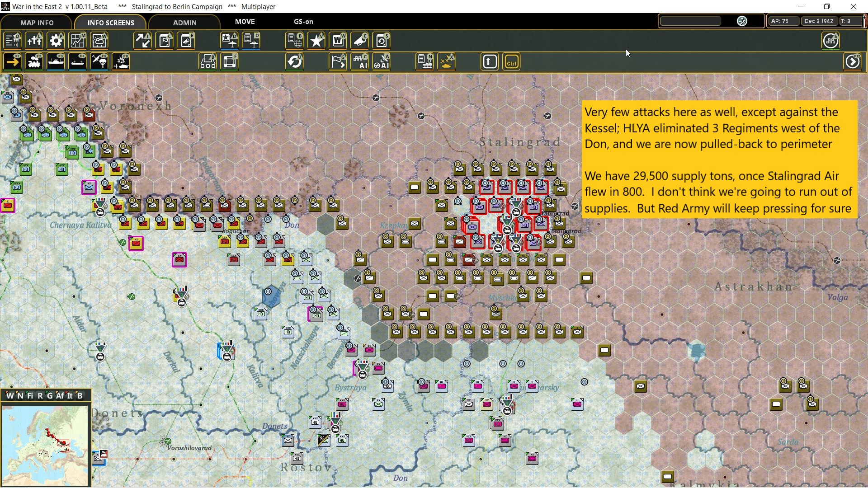Screen dimensions: 868x488
Task: Open the losses screen (crosses icon)
Action: pos(34,41)
